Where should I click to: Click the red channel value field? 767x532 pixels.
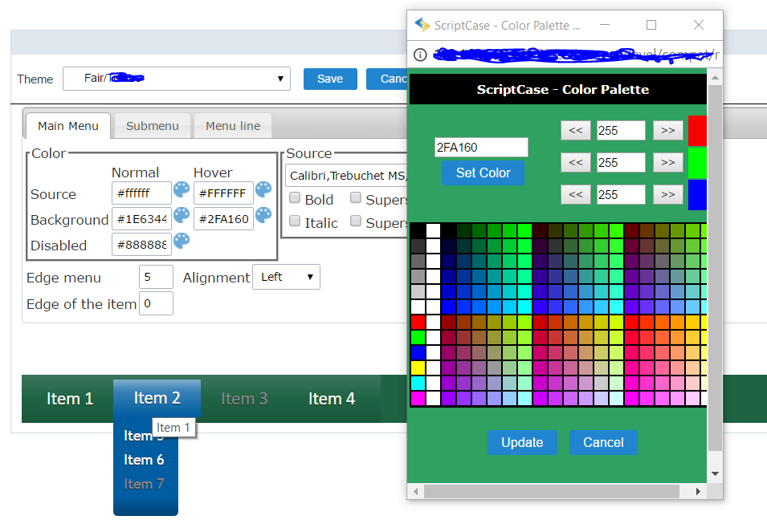(621, 131)
